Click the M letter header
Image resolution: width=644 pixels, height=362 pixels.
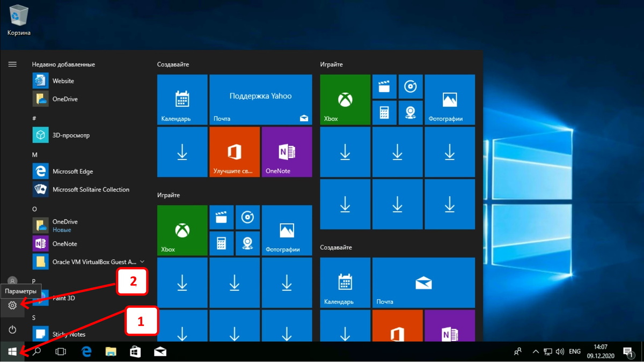tap(35, 154)
